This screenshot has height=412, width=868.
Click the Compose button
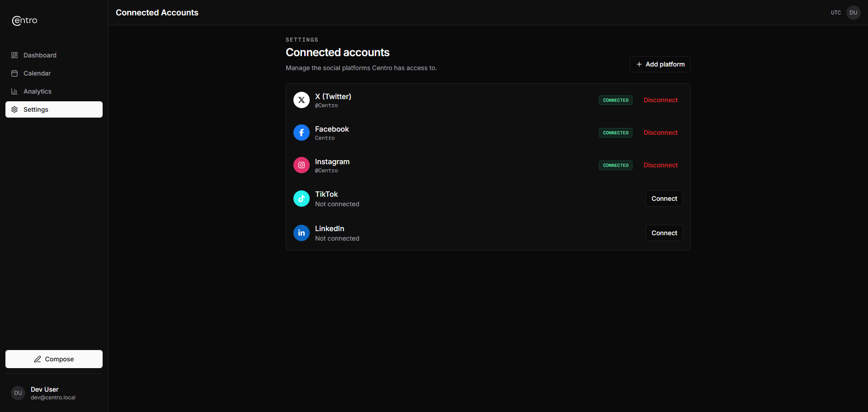[54, 359]
